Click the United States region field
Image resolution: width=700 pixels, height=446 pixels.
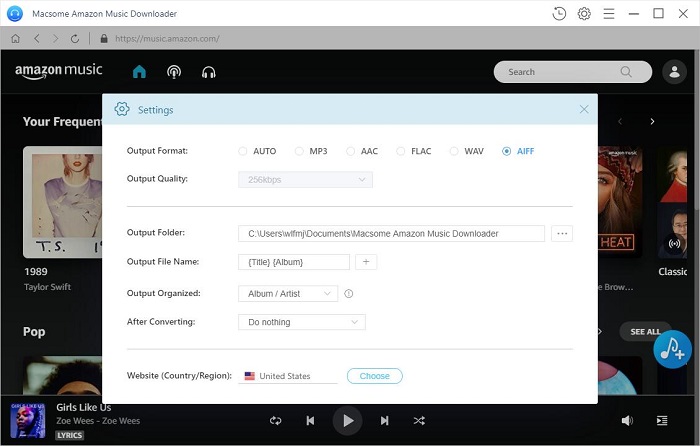[288, 376]
